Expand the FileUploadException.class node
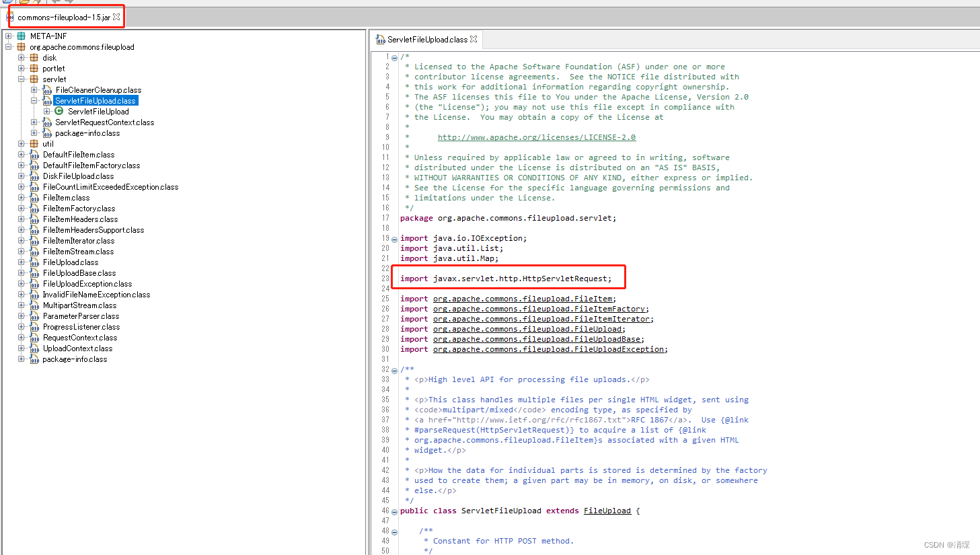Screen dimensions: 980x555 tap(21, 284)
